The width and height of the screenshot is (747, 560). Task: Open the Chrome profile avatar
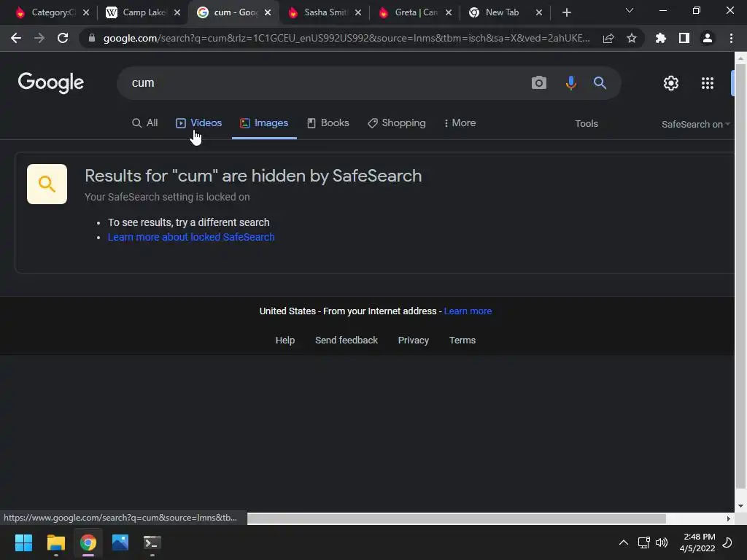pos(708,38)
